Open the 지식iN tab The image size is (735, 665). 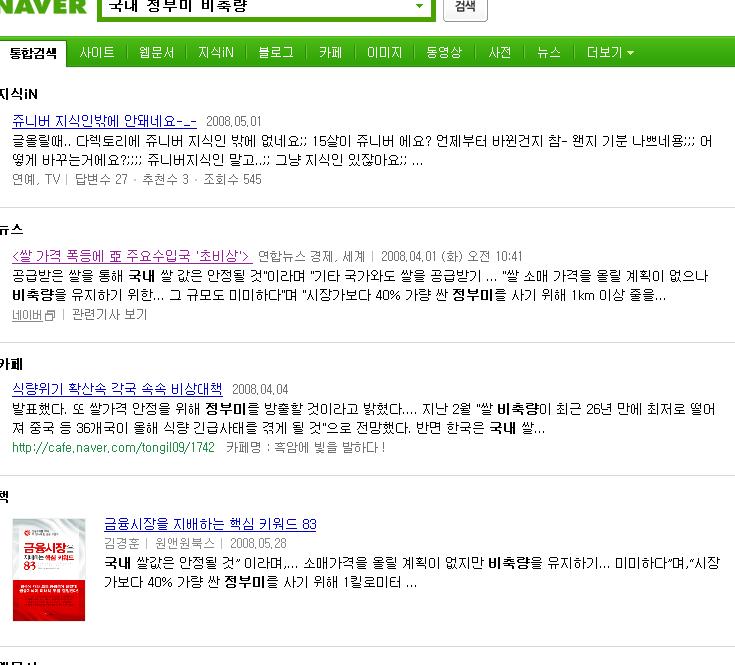pyautogui.click(x=216, y=52)
